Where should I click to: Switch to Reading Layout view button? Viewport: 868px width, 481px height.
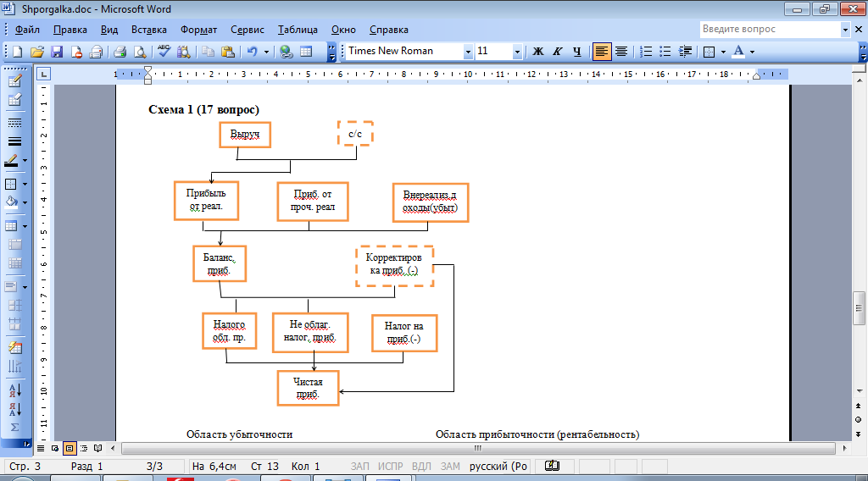[x=98, y=448]
